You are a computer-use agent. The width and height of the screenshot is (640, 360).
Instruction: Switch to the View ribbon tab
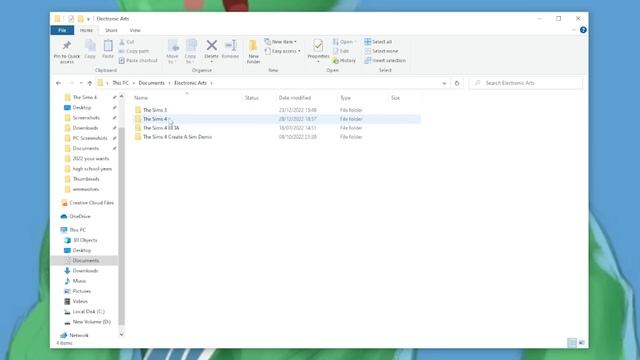(135, 30)
